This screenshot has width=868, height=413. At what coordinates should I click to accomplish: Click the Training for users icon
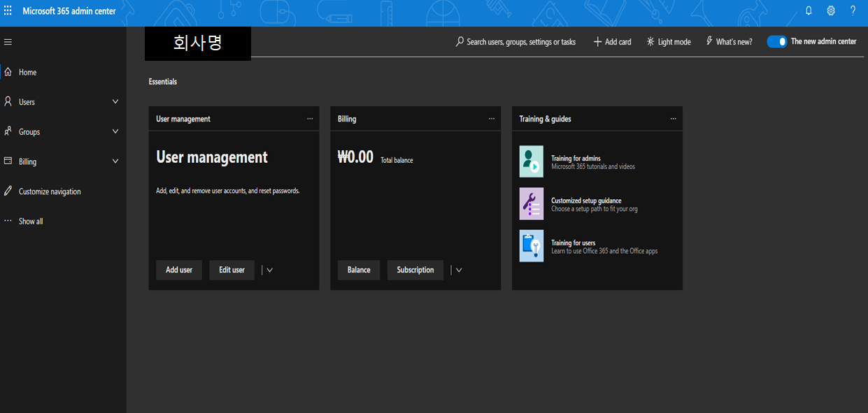[x=532, y=246]
